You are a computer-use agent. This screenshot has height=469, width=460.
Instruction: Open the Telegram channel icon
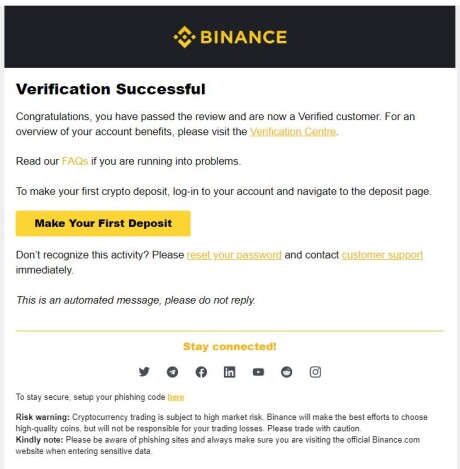[172, 372]
